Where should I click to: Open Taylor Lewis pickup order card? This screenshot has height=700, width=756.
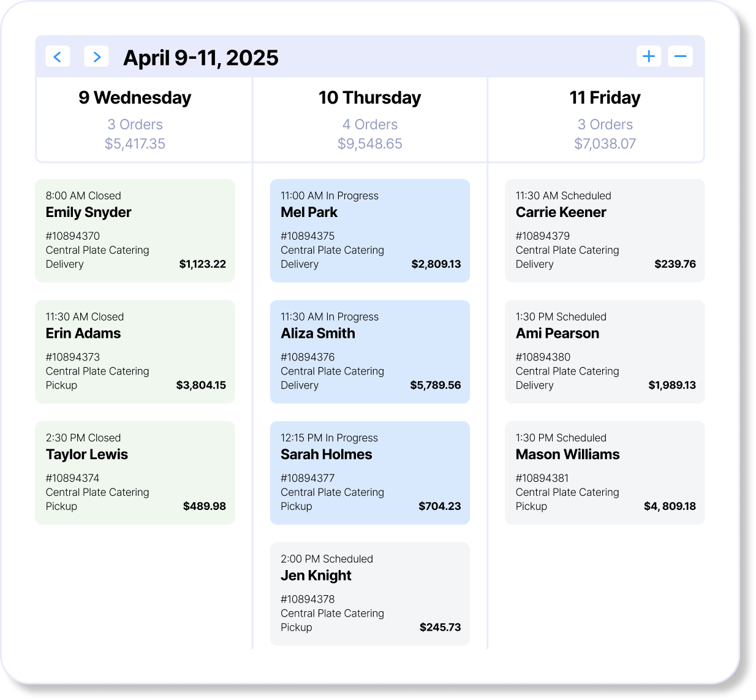[135, 473]
